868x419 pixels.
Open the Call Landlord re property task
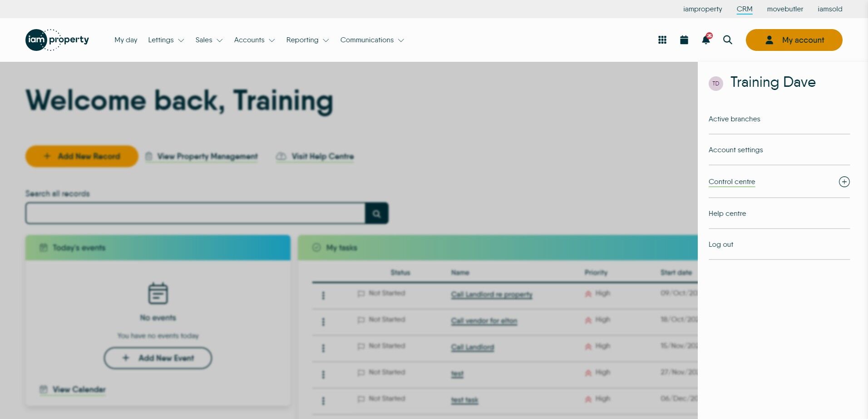click(x=492, y=294)
